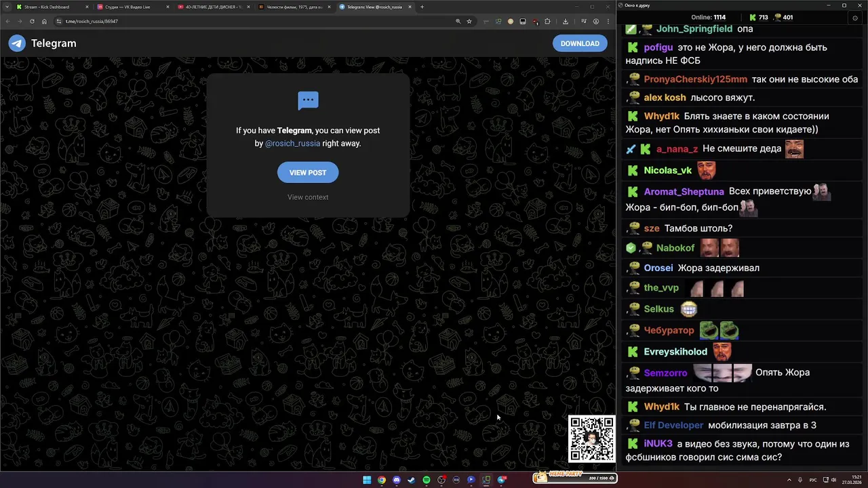Click username Selkus in chat
The image size is (868, 488).
(x=659, y=309)
